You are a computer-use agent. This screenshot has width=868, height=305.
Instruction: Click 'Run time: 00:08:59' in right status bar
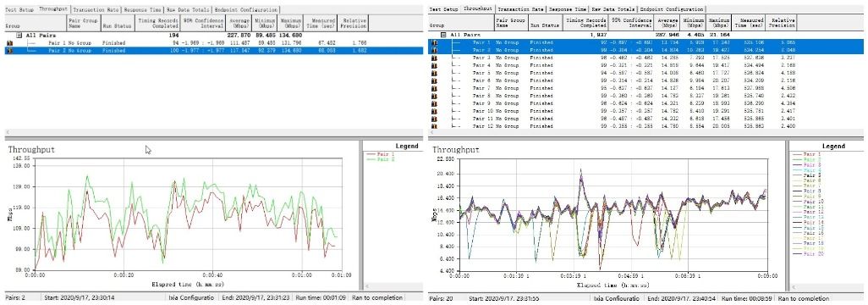(x=747, y=298)
